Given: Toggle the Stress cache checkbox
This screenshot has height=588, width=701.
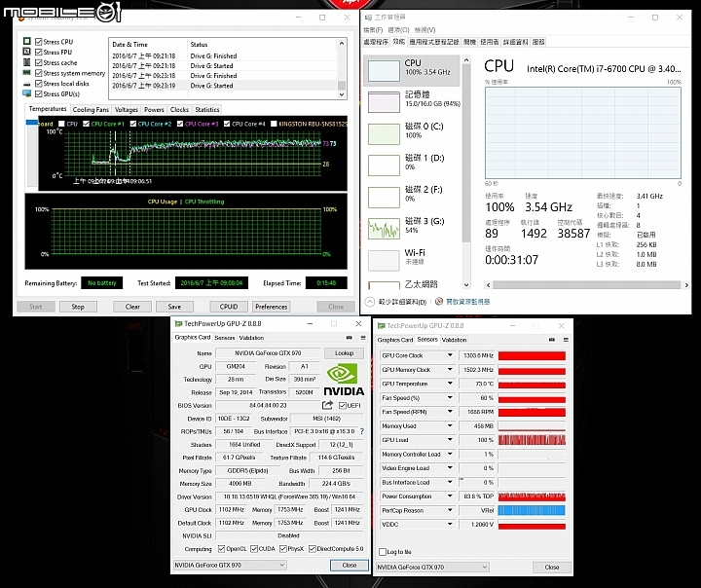Looking at the screenshot, I should pos(38,62).
